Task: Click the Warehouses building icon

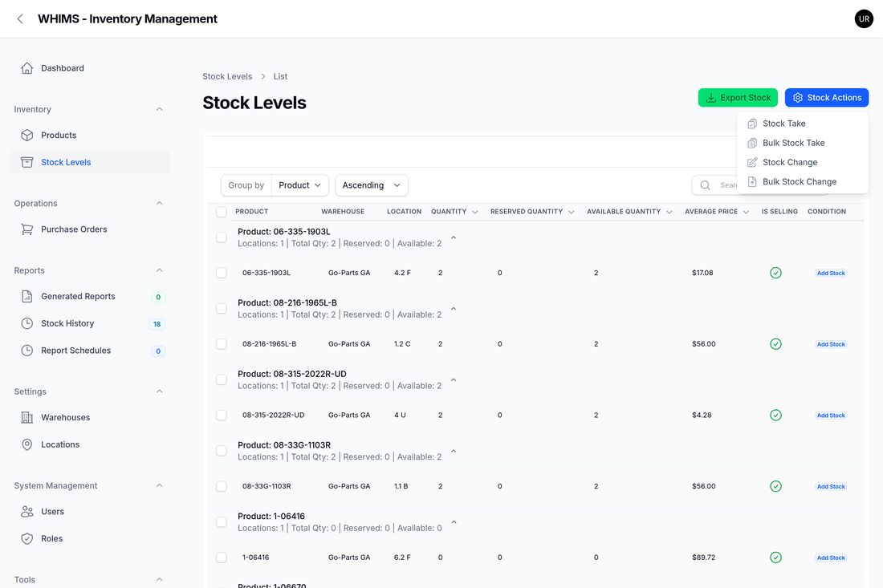Action: point(27,417)
